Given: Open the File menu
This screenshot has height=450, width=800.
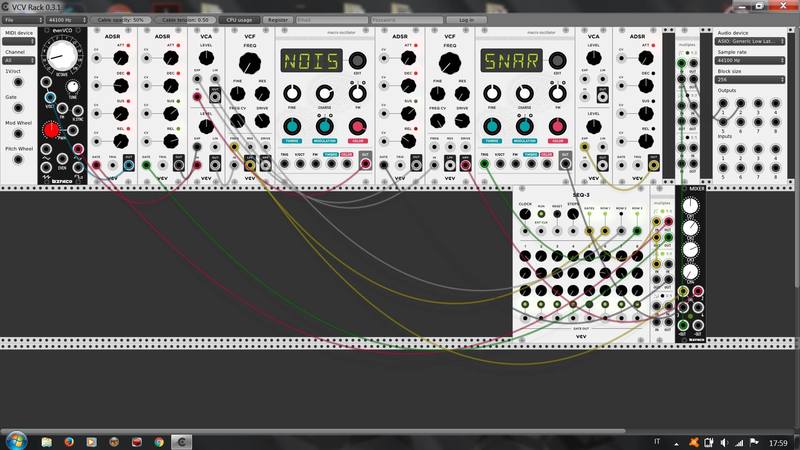Looking at the screenshot, I should tap(20, 19).
